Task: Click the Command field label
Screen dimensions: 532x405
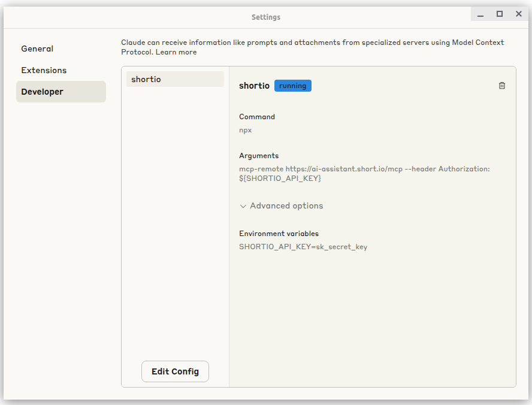Action: [x=257, y=117]
